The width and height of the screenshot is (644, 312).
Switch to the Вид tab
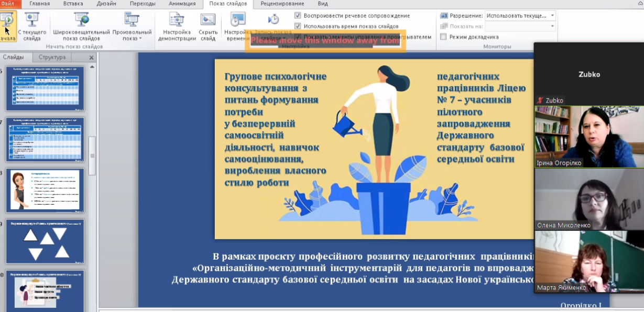(x=323, y=4)
